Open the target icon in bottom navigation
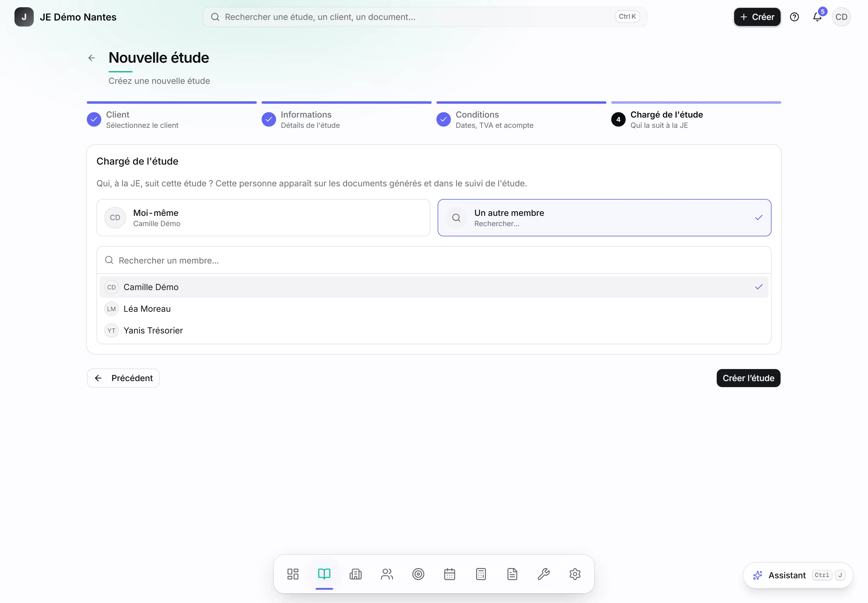This screenshot has width=868, height=603. point(418,574)
